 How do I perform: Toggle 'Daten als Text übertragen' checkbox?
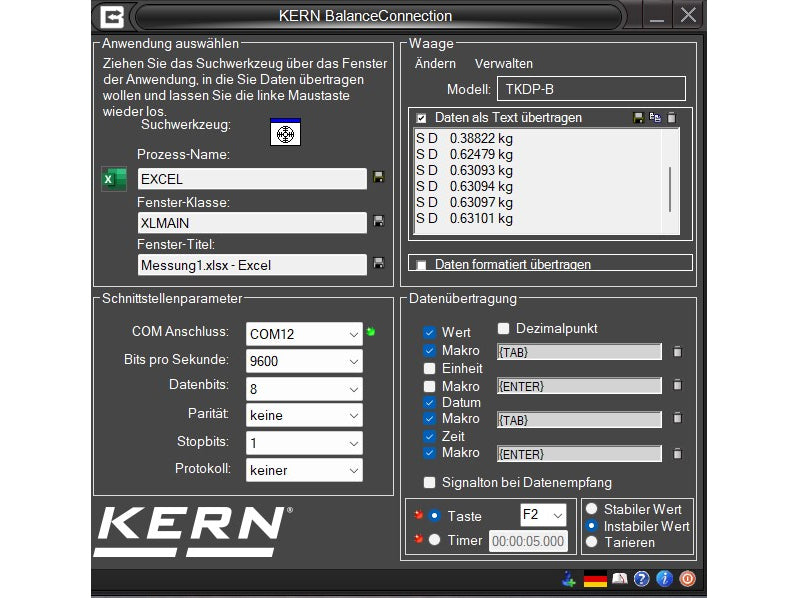click(421, 118)
